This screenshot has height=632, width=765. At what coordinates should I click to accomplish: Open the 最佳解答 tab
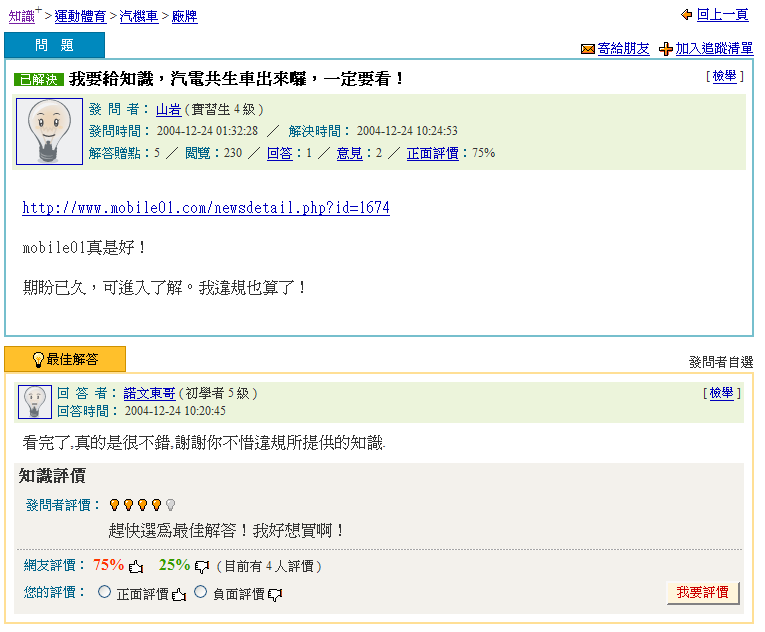pyautogui.click(x=65, y=359)
